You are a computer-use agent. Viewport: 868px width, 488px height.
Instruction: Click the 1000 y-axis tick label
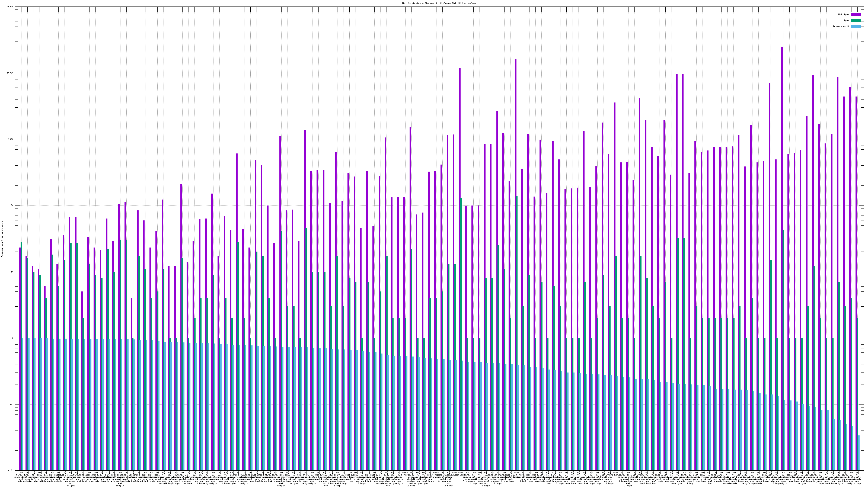[11, 139]
